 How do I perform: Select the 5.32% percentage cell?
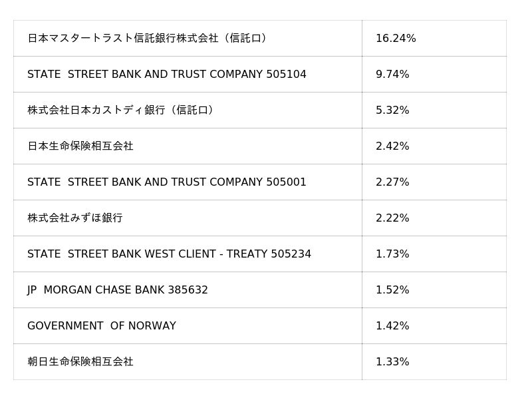(392, 110)
